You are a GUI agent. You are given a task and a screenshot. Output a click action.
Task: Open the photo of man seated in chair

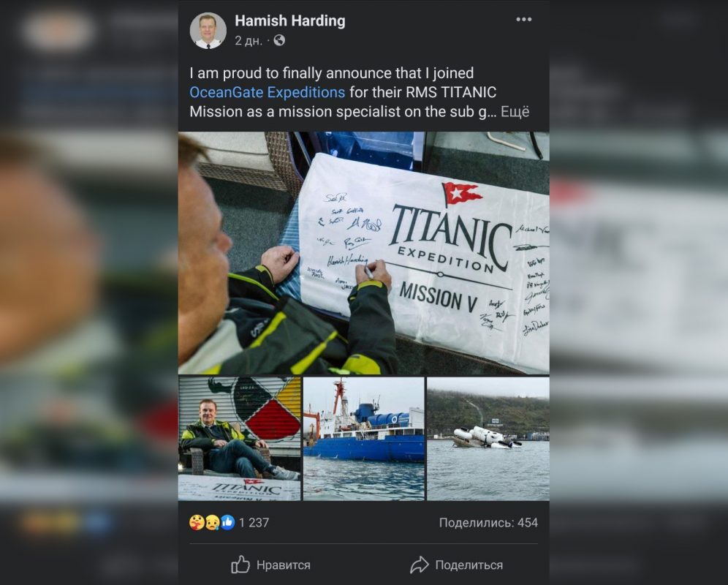click(239, 439)
